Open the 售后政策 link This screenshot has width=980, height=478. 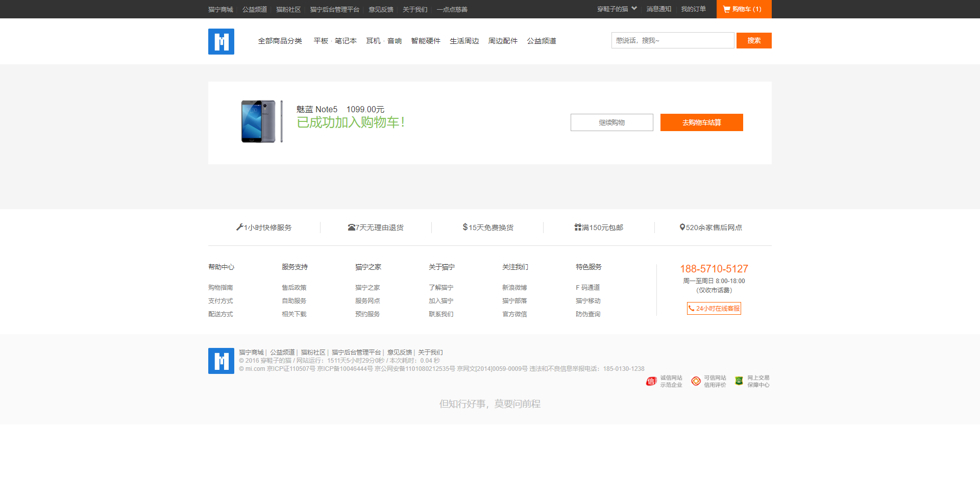point(294,288)
